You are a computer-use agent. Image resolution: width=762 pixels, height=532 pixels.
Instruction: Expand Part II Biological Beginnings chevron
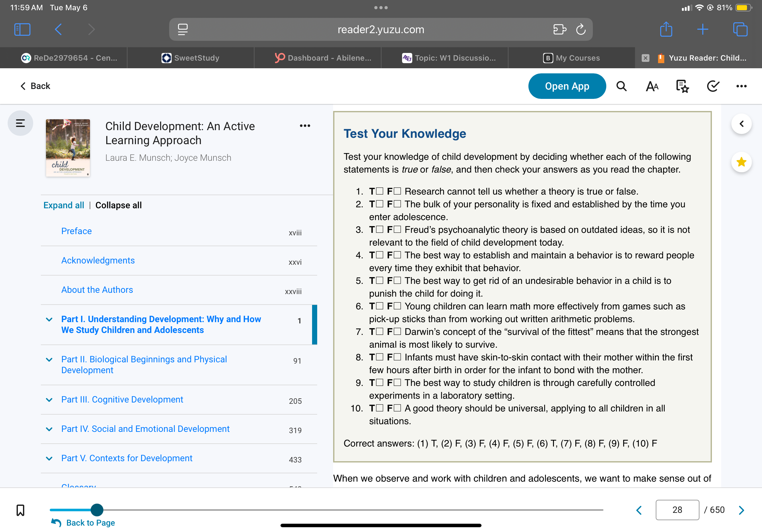pyautogui.click(x=49, y=359)
